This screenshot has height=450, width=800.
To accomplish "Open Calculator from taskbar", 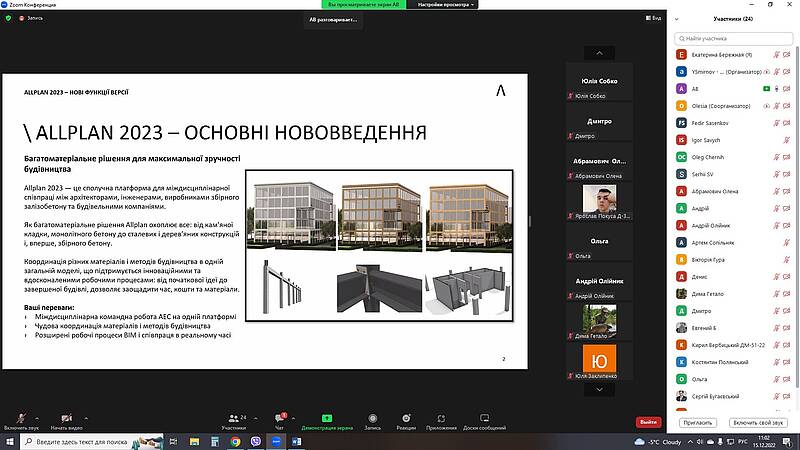I will click(215, 442).
